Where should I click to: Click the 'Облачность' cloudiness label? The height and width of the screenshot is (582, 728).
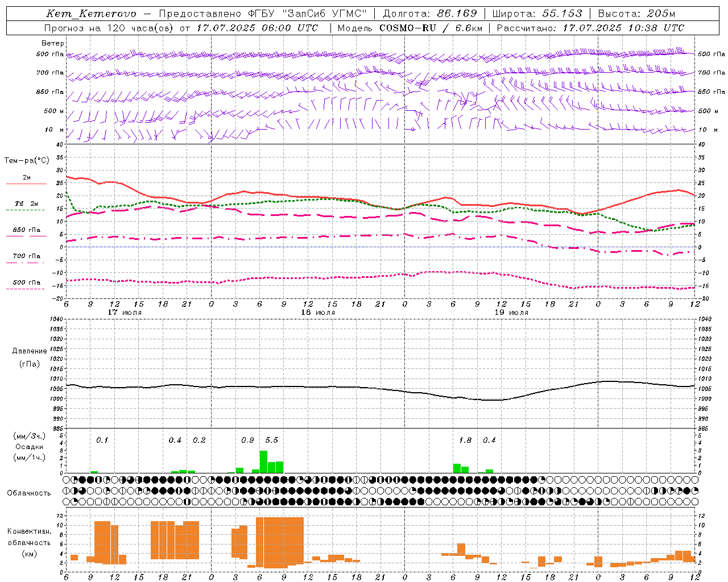(29, 493)
